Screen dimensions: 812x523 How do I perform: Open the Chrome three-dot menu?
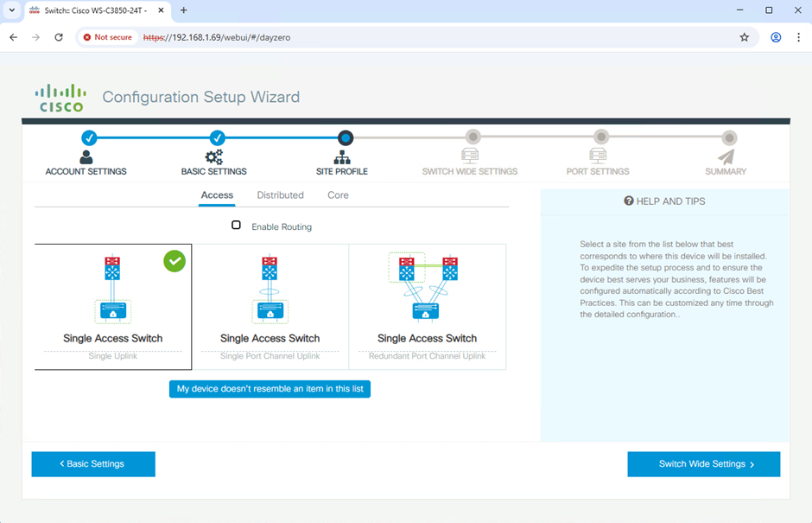(798, 37)
